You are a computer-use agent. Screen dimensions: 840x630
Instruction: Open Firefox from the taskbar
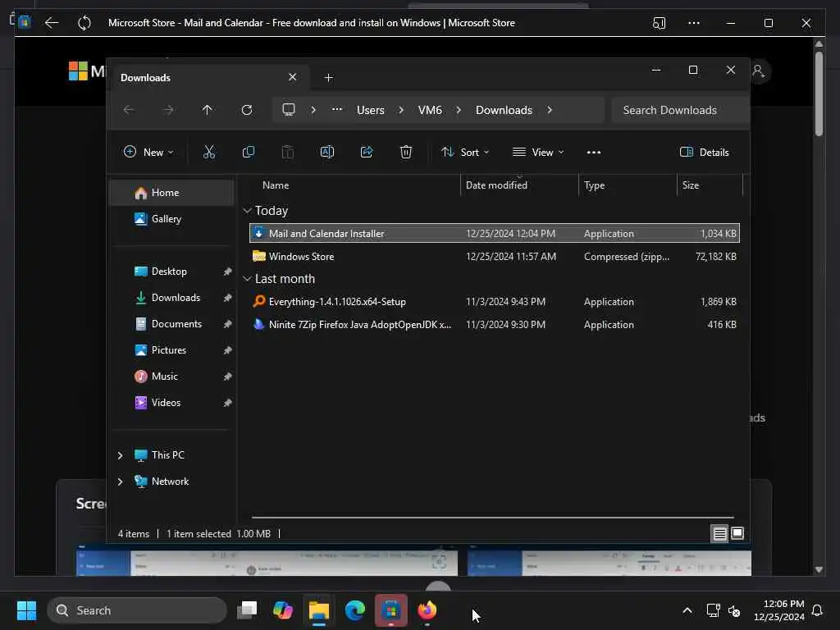coord(427,610)
